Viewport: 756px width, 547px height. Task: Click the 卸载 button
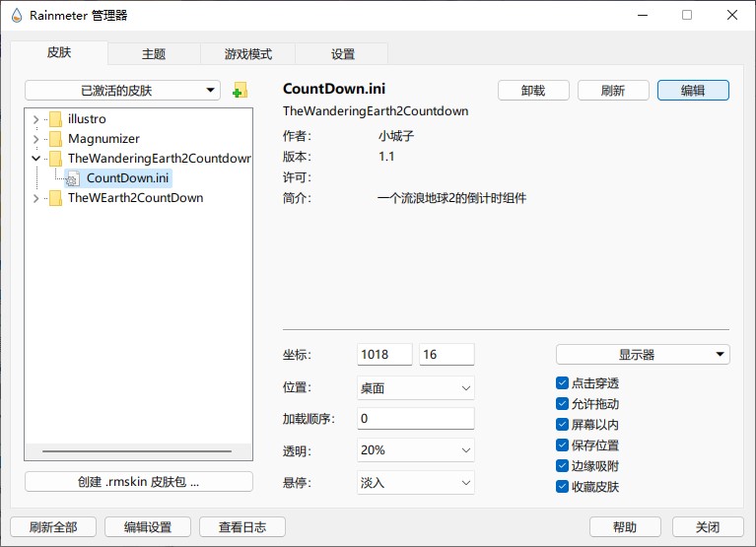533,90
